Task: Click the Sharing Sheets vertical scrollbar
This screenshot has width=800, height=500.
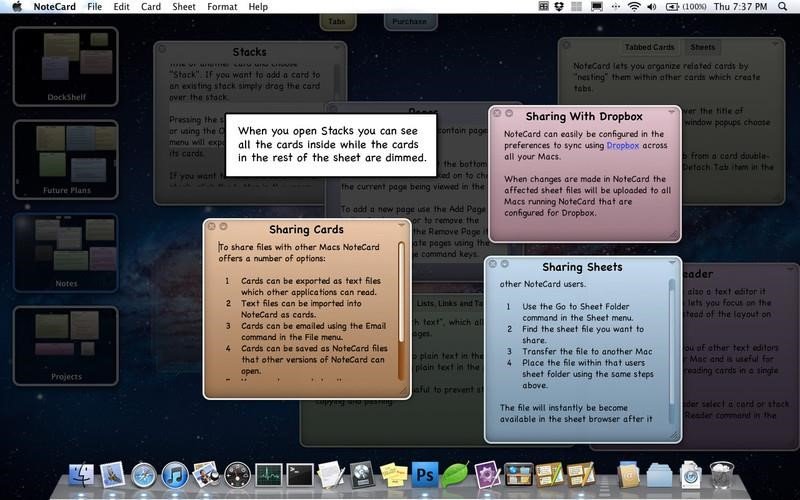Action: pyautogui.click(x=672, y=352)
